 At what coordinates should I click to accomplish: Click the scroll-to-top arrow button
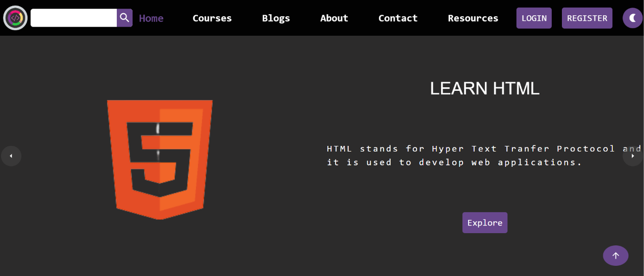615,256
